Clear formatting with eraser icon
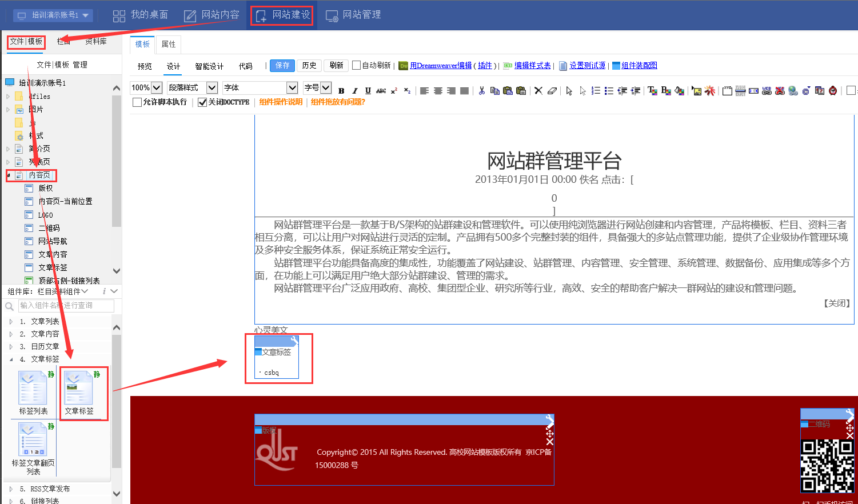Viewport: 858px width, 504px height. tap(552, 90)
